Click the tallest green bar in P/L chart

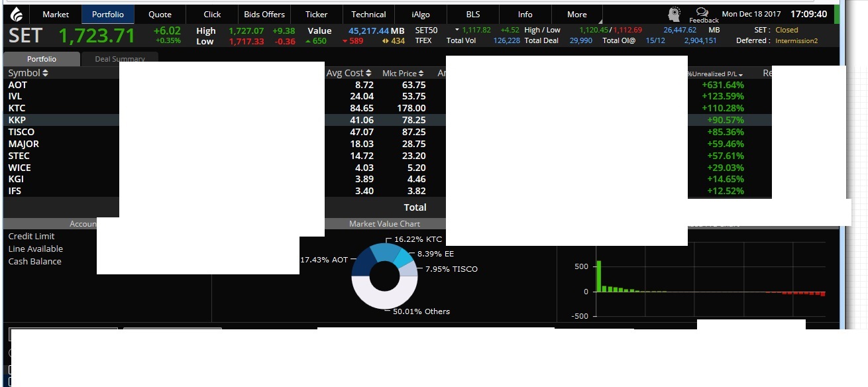click(x=598, y=276)
